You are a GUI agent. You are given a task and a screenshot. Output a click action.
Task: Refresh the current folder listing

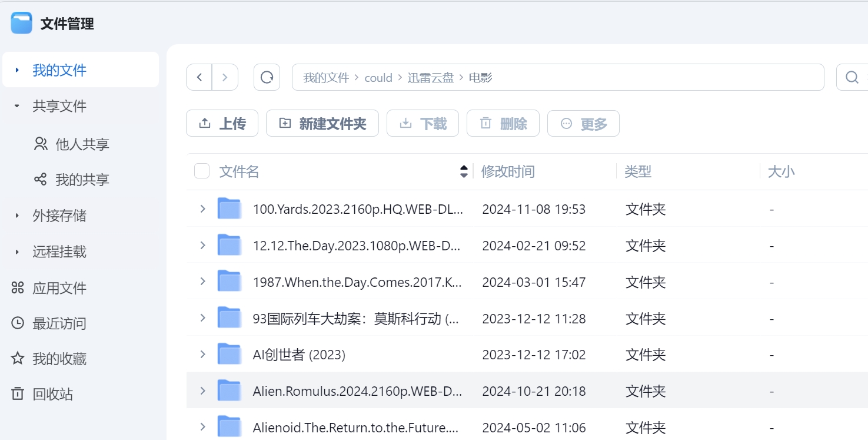267,77
